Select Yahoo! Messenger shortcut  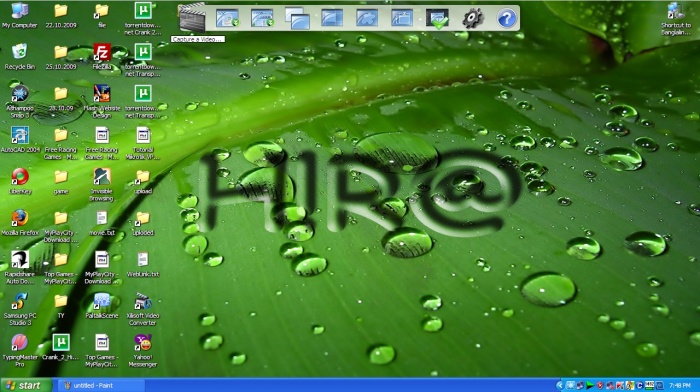(x=143, y=351)
